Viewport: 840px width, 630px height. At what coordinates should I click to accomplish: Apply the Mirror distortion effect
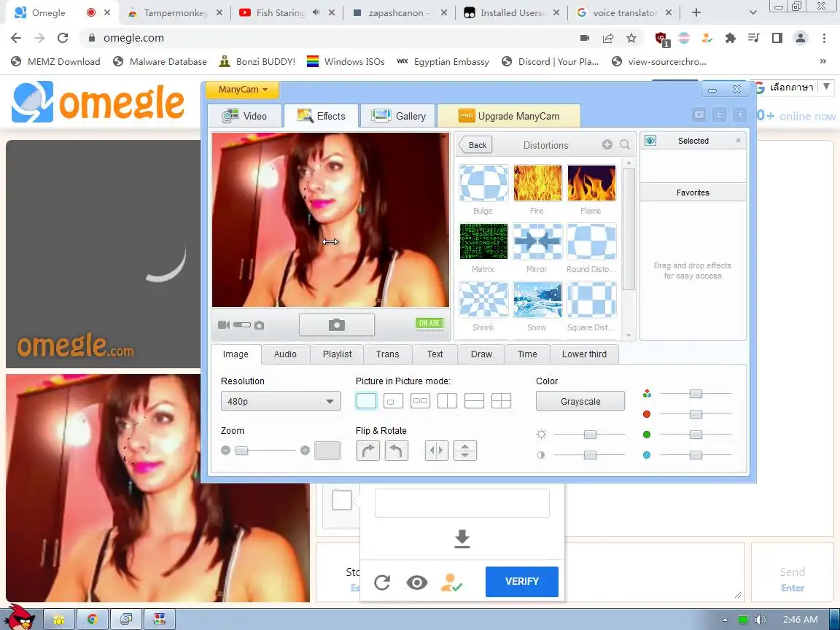537,241
